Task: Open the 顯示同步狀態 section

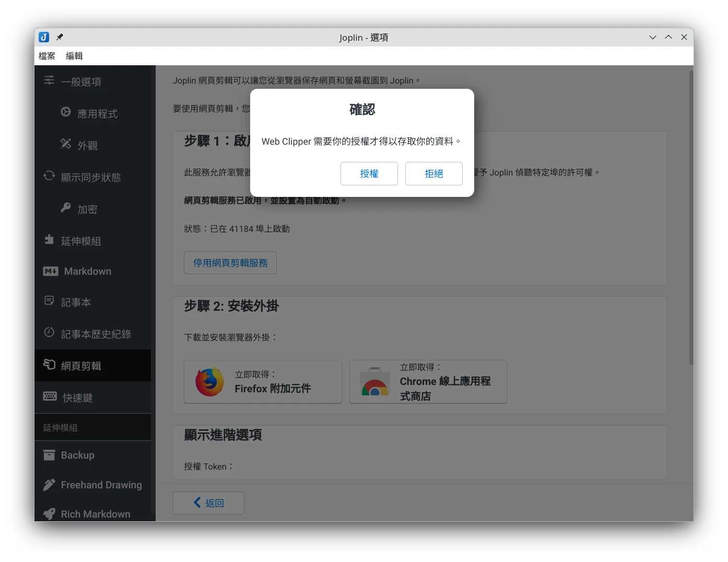Action: [x=93, y=177]
